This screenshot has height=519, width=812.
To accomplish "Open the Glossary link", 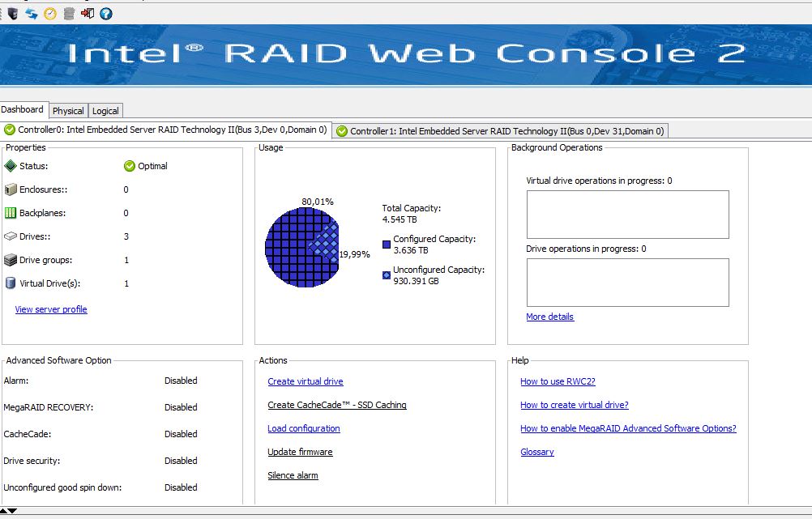I will click(x=537, y=452).
